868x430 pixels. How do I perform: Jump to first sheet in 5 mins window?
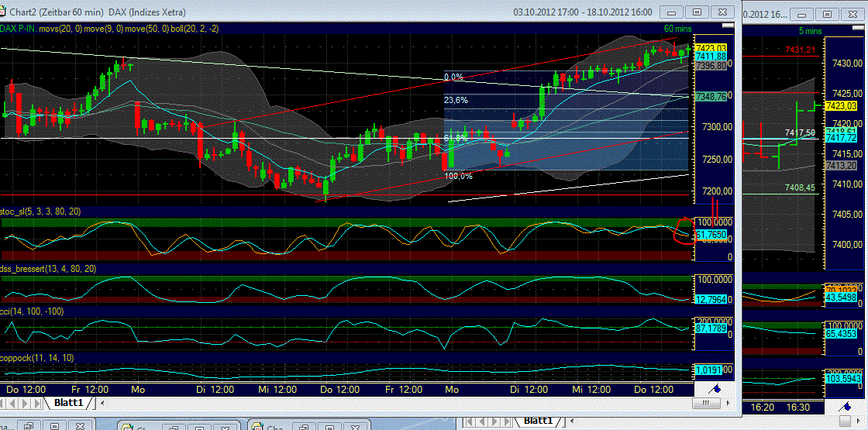[468, 422]
